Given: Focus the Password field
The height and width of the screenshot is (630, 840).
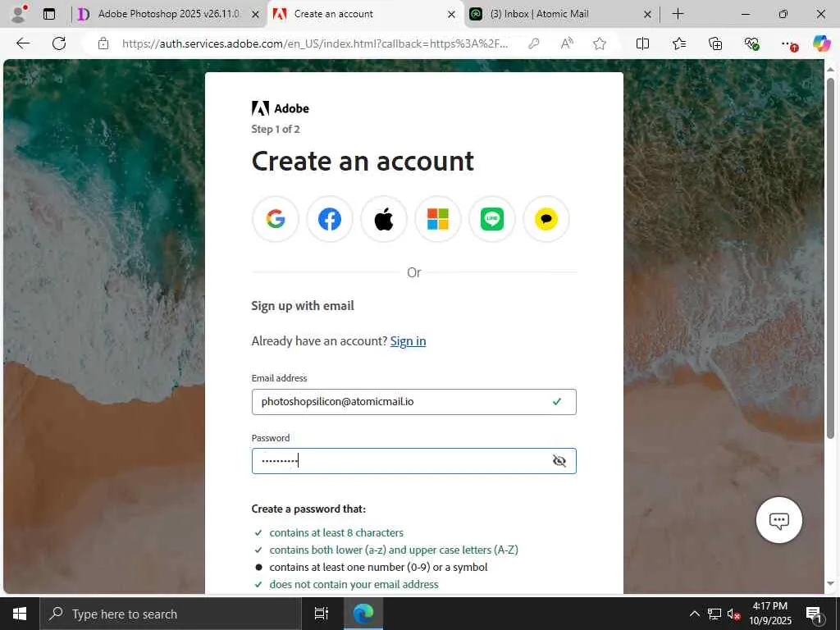Looking at the screenshot, I should tap(414, 461).
